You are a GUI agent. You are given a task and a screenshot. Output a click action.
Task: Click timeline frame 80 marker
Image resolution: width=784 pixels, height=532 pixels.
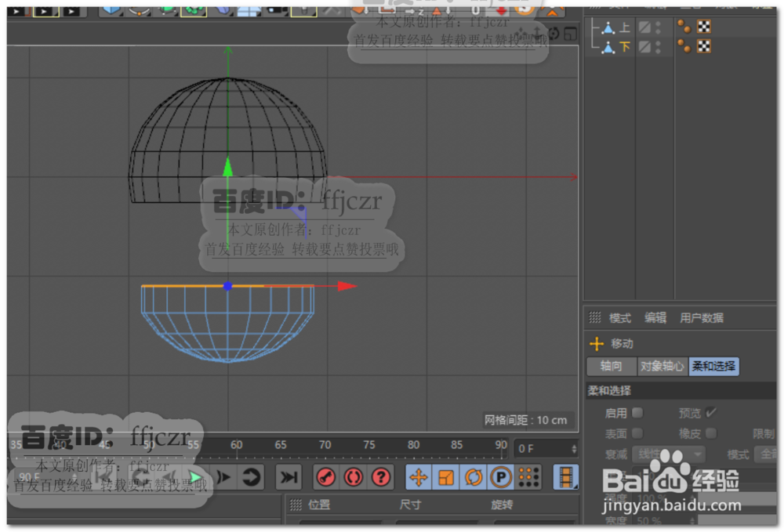tap(413, 444)
